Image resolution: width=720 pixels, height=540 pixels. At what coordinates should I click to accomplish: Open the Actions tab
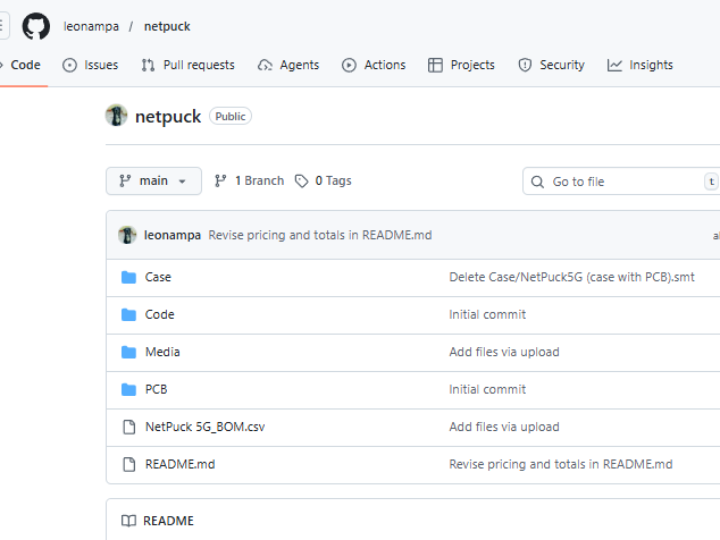(373, 65)
